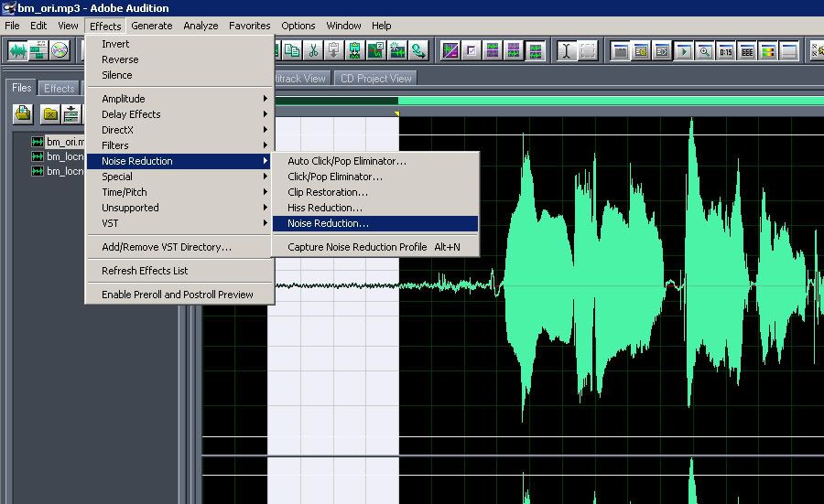The image size is (824, 504).
Task: Expand the Special submenu
Action: (x=179, y=177)
